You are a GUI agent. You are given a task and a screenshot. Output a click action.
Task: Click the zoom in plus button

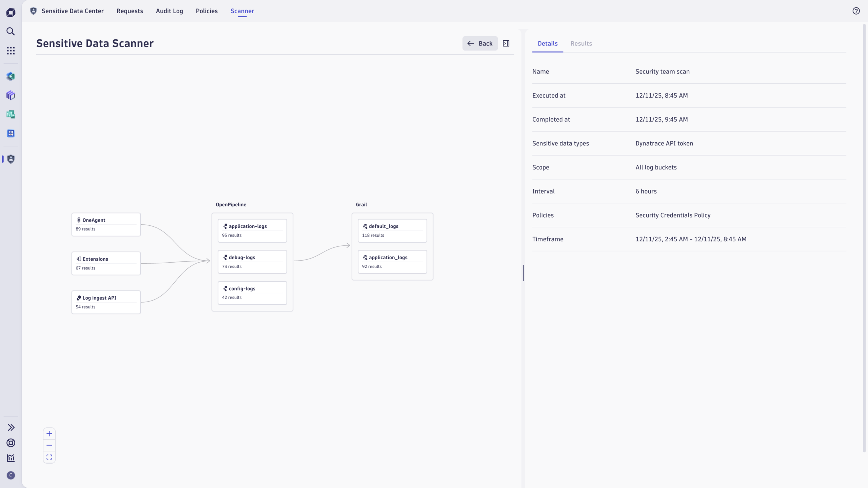pos(49,433)
